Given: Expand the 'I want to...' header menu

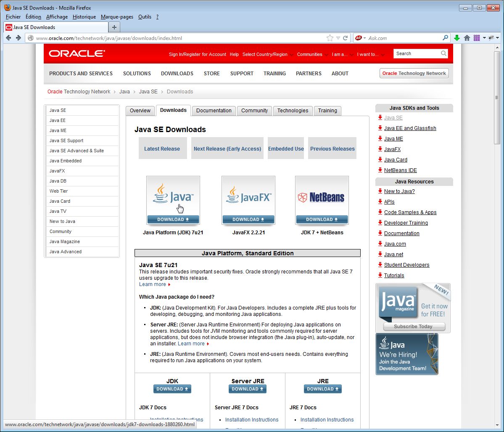Looking at the screenshot, I should point(370,54).
